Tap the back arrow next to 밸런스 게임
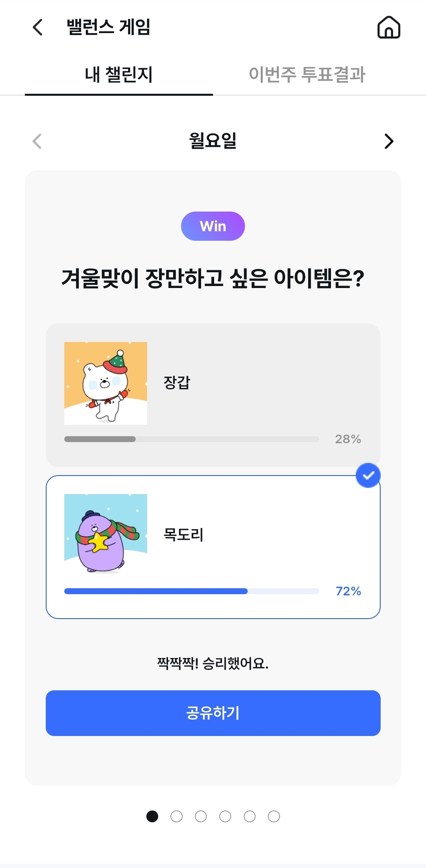426x868 pixels. (x=38, y=28)
